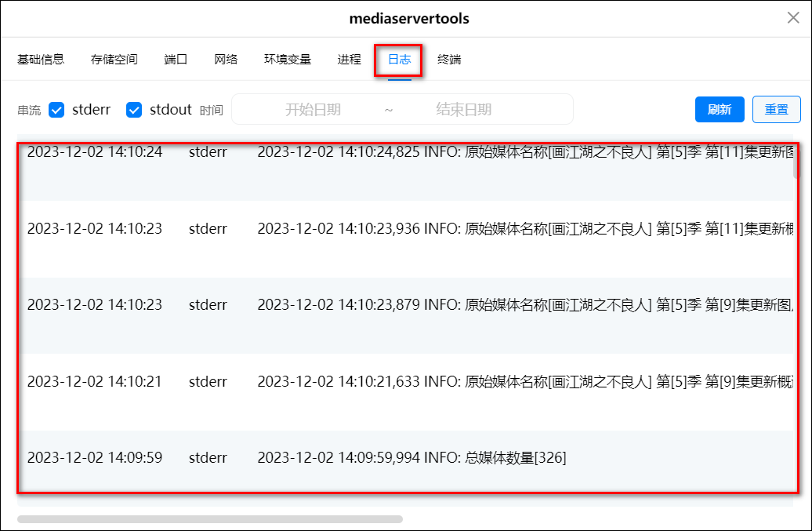Open the 终端 tab
The width and height of the screenshot is (812, 531).
449,60
